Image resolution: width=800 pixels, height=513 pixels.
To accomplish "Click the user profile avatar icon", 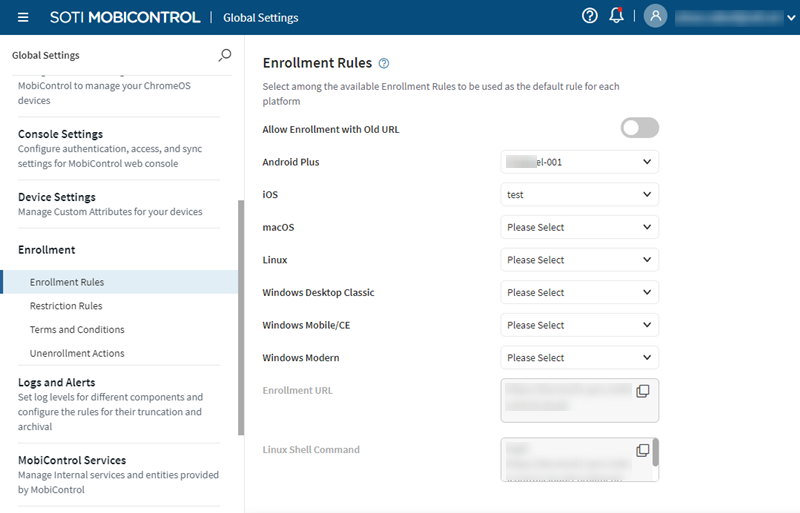I will pyautogui.click(x=655, y=16).
